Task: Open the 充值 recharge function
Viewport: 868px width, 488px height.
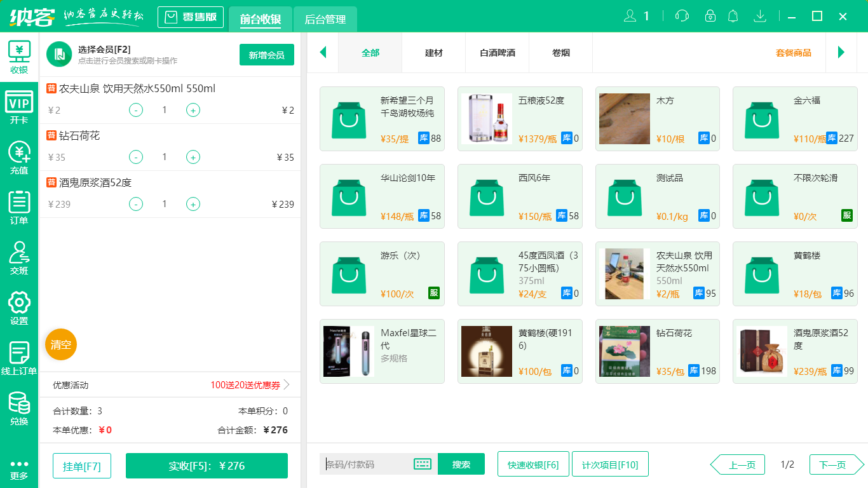Action: click(x=19, y=158)
